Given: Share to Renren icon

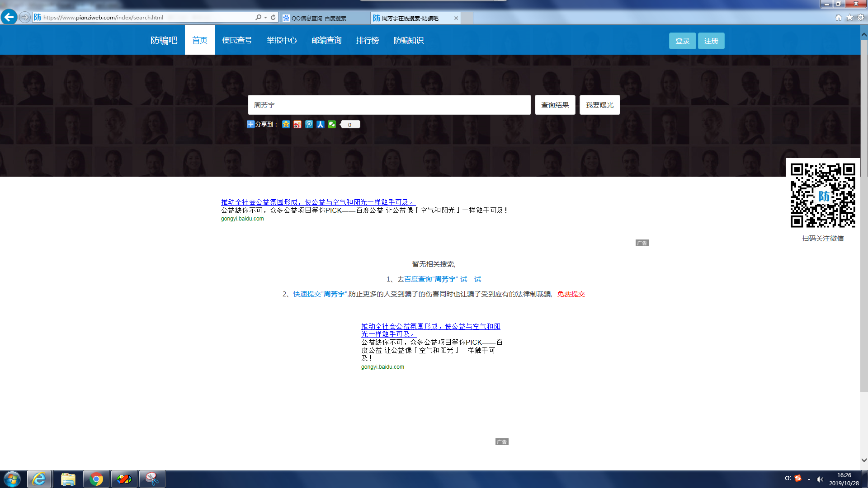Looking at the screenshot, I should point(320,124).
